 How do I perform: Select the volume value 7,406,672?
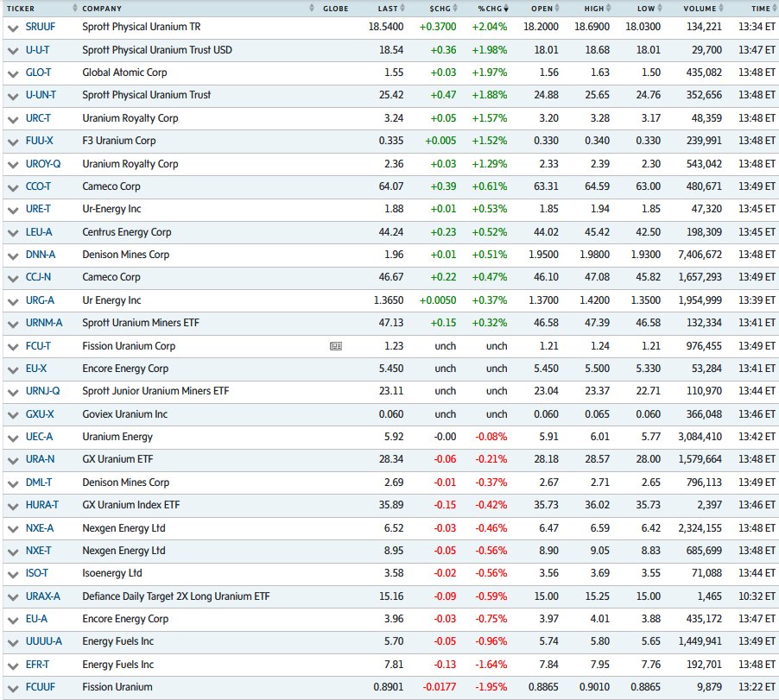point(700,255)
